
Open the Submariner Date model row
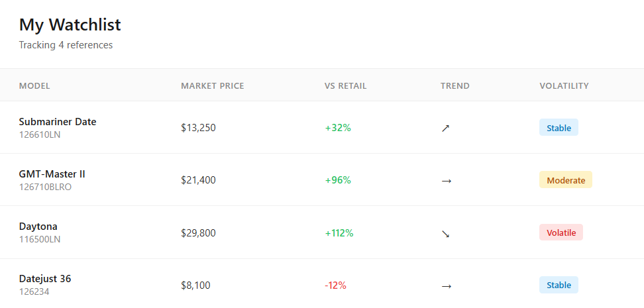58,122
